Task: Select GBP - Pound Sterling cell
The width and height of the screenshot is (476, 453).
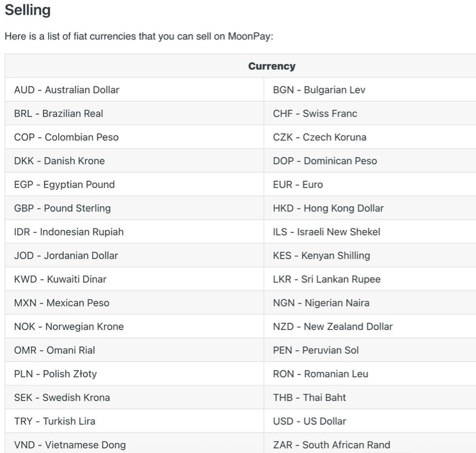Action: point(62,208)
